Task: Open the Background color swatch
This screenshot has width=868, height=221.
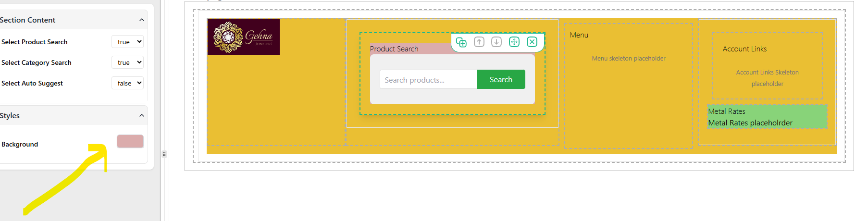Action: pyautogui.click(x=130, y=141)
